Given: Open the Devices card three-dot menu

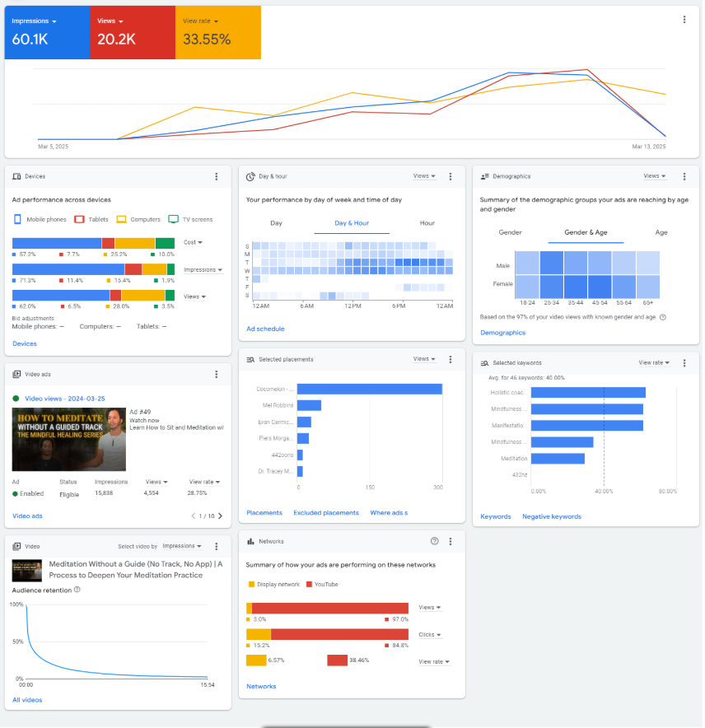Looking at the screenshot, I should tap(217, 176).
